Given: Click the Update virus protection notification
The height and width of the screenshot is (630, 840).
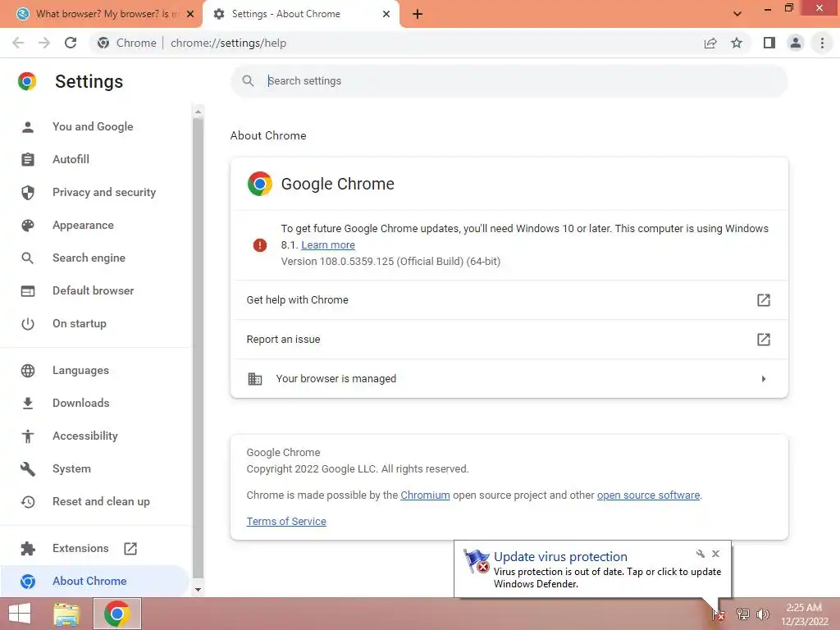Looking at the screenshot, I should point(592,569).
